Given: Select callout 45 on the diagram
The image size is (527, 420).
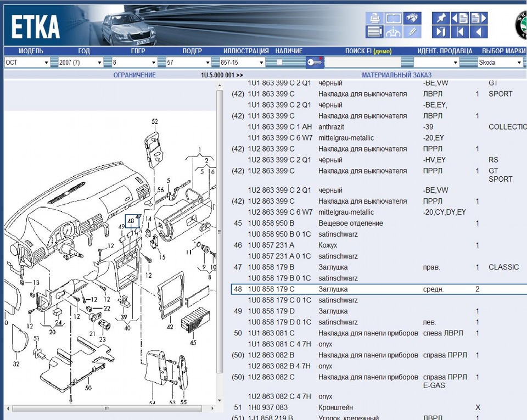Looking at the screenshot, I should click(193, 343).
